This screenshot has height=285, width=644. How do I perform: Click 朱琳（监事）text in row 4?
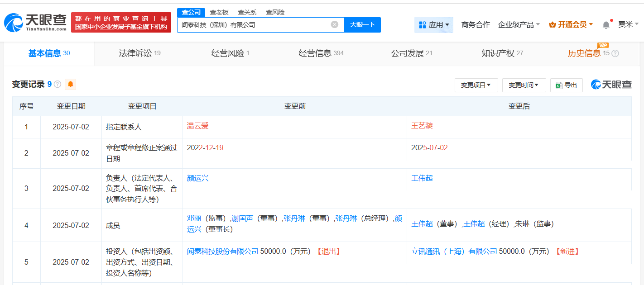534,224
